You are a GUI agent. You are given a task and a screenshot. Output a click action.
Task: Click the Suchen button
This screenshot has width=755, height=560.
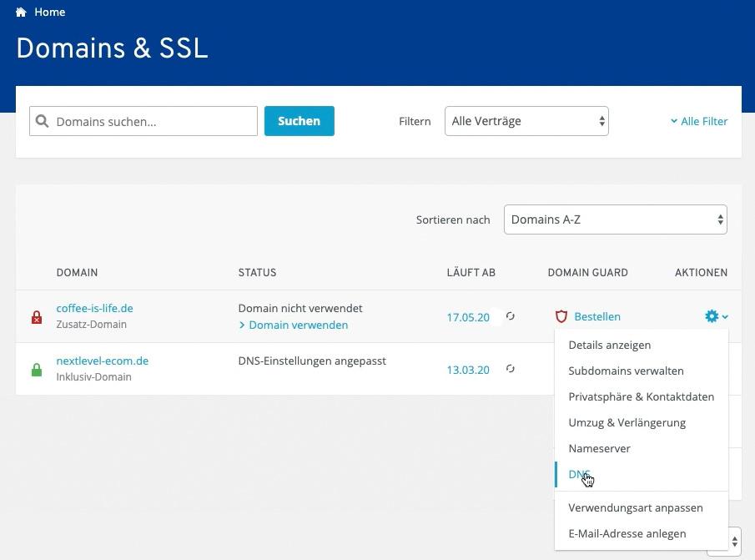pyautogui.click(x=299, y=121)
